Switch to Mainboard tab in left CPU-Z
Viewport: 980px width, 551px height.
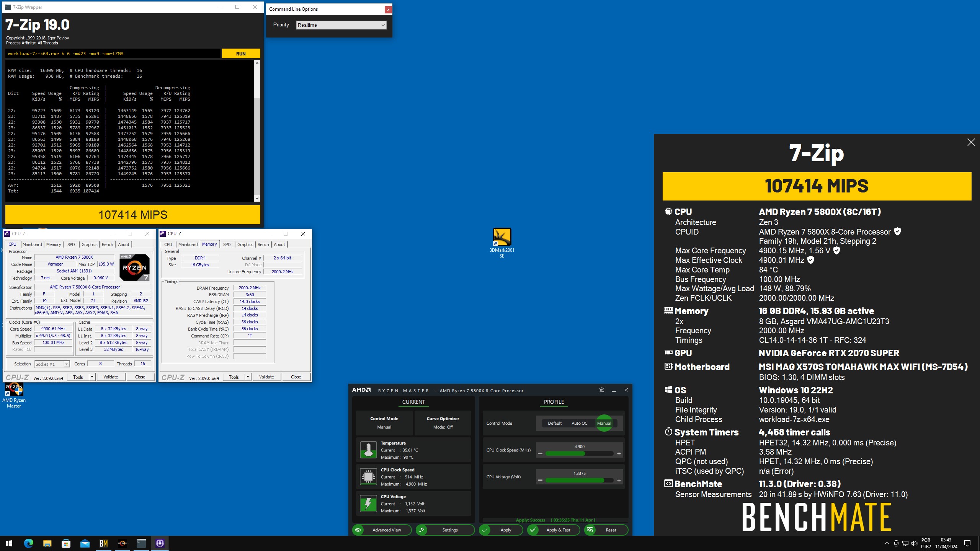click(32, 245)
